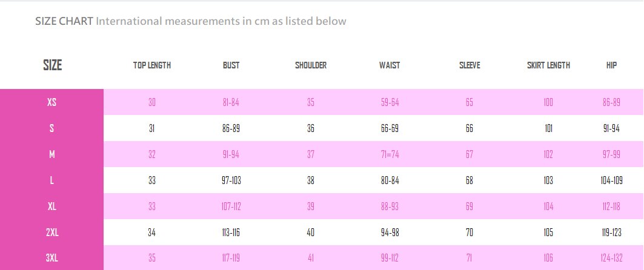The height and width of the screenshot is (270, 644).
Task: Select the HIP column header
Action: click(611, 65)
